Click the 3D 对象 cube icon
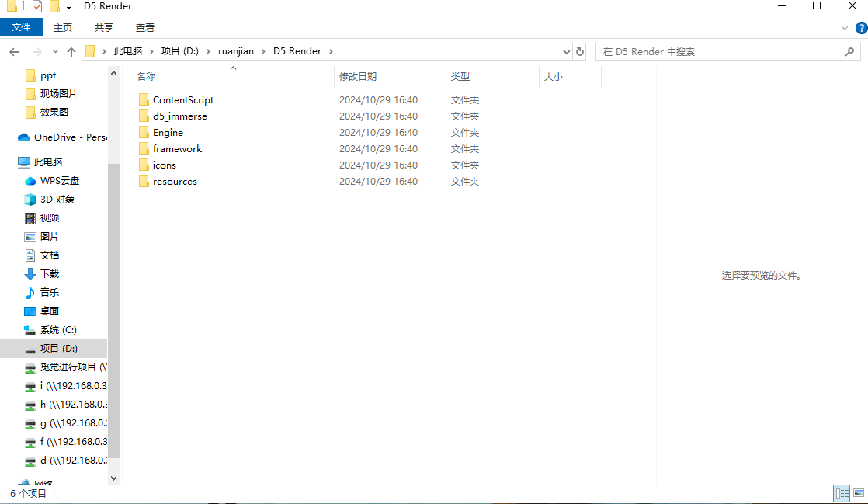Screen dimensions: 868x504 pyautogui.click(x=30, y=200)
